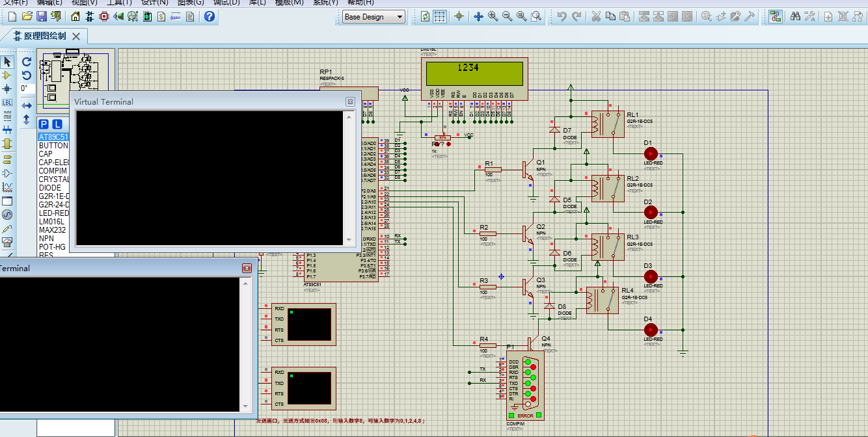Open the Gerber Viewer icon
This screenshot has width=868, height=437.
pyautogui.click(x=133, y=16)
